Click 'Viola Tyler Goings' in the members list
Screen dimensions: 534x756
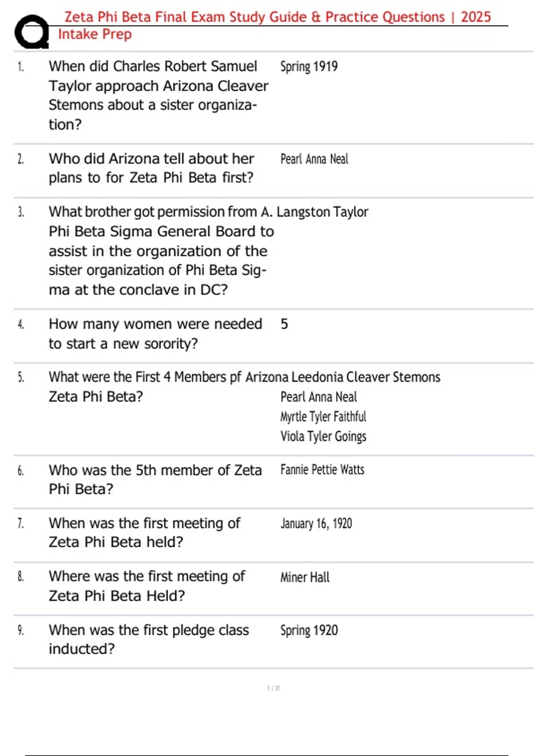[x=323, y=436]
